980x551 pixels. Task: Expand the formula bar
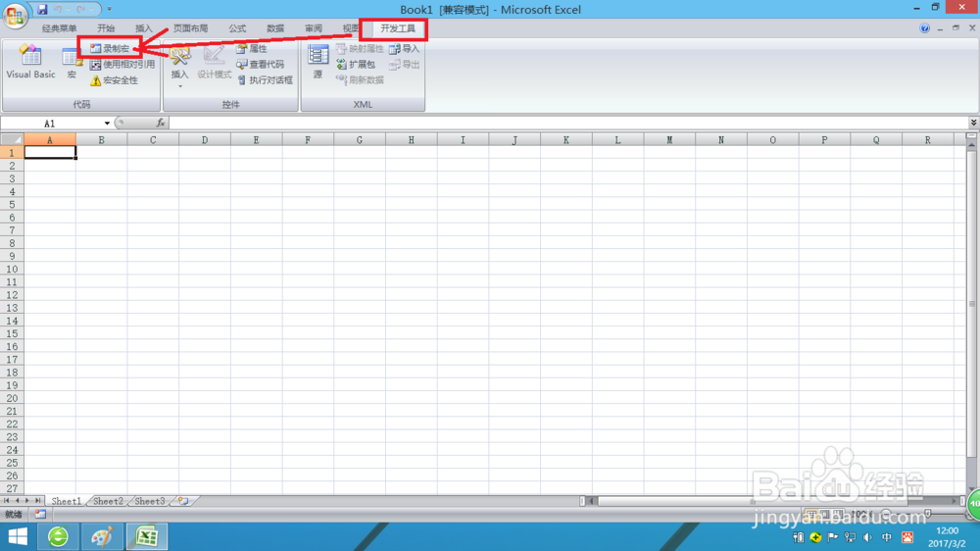(974, 123)
